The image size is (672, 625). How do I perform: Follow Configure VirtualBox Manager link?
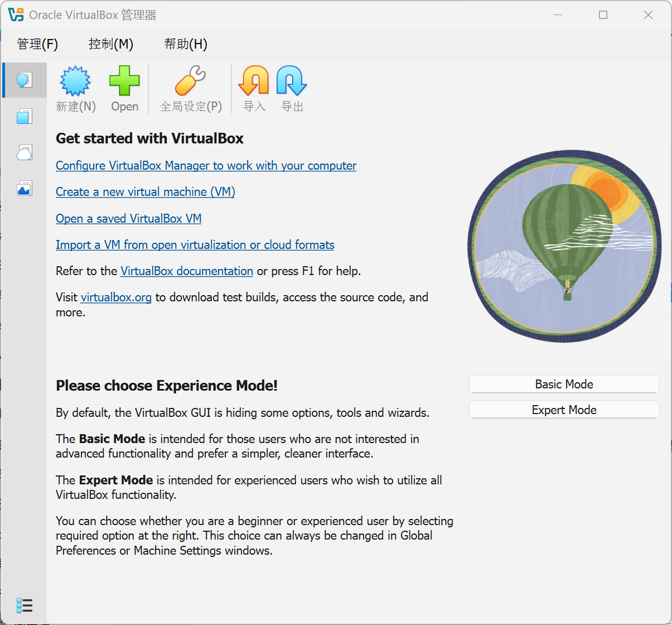[x=206, y=166]
